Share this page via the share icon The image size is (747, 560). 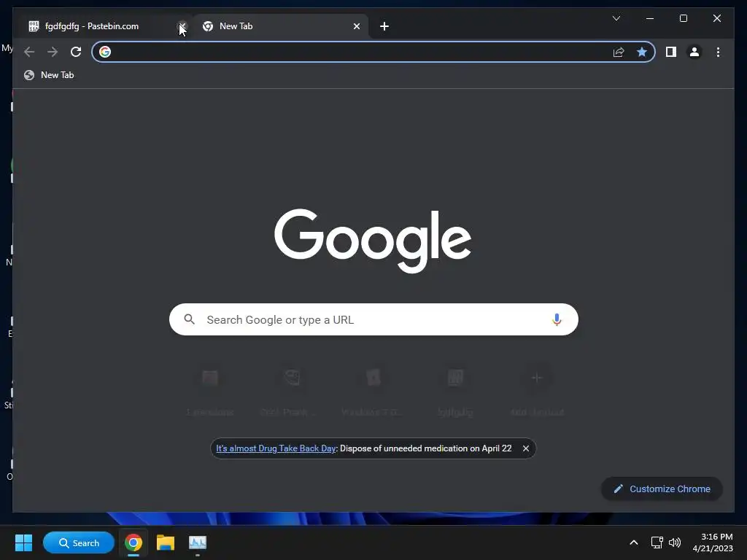[619, 52]
